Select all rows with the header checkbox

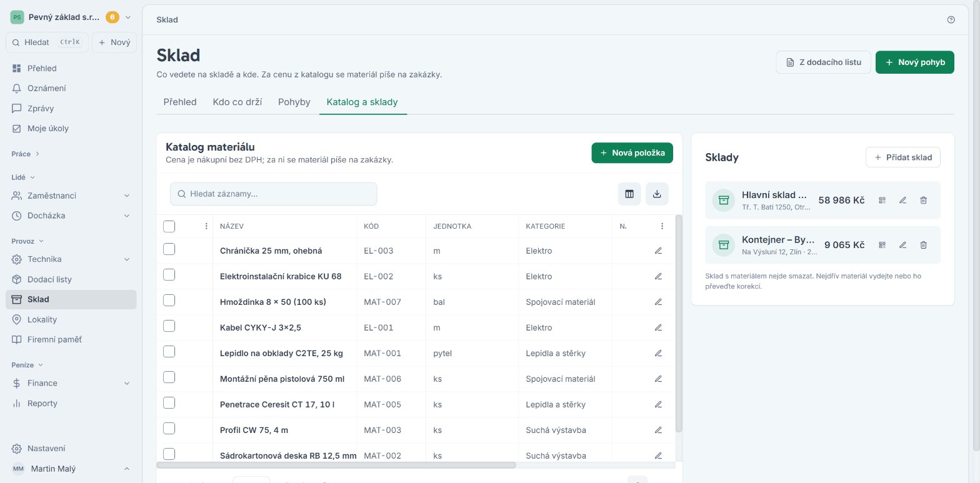(169, 226)
